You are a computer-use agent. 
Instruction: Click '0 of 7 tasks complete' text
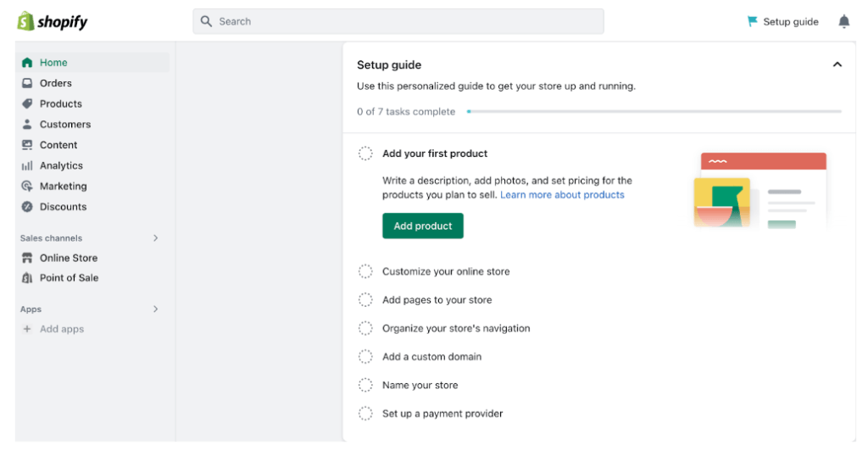pos(406,111)
